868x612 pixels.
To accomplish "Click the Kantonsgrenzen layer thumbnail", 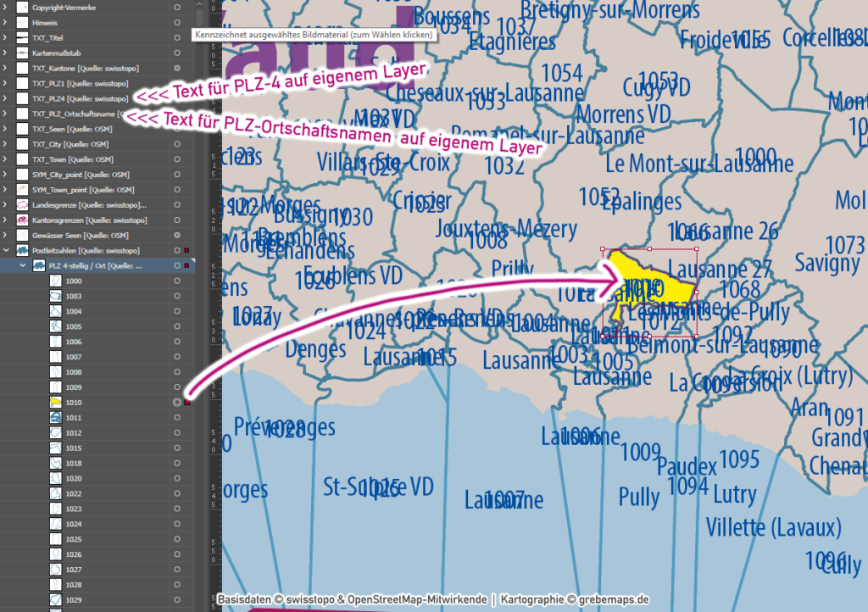I will 23,220.
